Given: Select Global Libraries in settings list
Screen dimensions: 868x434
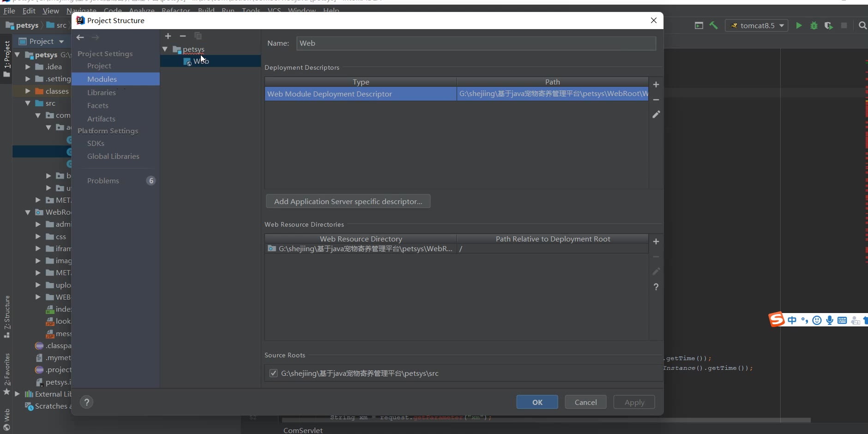Looking at the screenshot, I should pyautogui.click(x=113, y=156).
